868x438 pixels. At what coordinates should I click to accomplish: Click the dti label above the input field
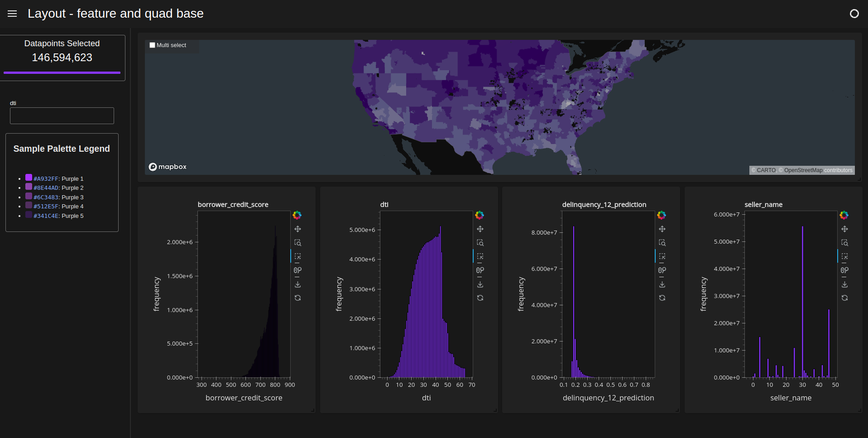[13, 103]
